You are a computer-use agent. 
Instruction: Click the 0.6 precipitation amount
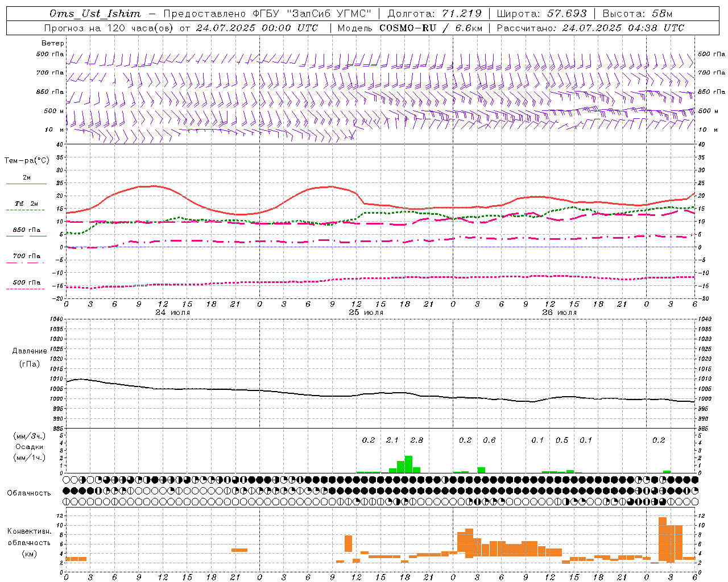(489, 440)
